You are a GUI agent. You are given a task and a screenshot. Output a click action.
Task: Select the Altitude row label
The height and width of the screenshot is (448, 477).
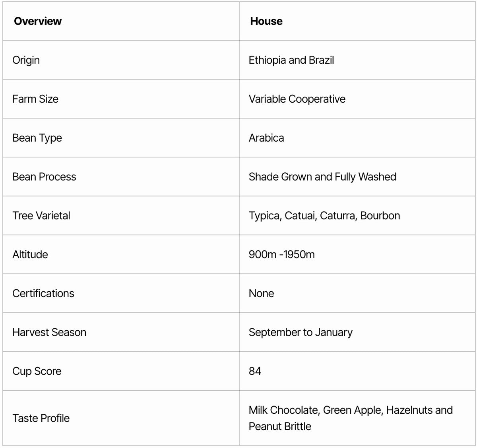pyautogui.click(x=30, y=255)
